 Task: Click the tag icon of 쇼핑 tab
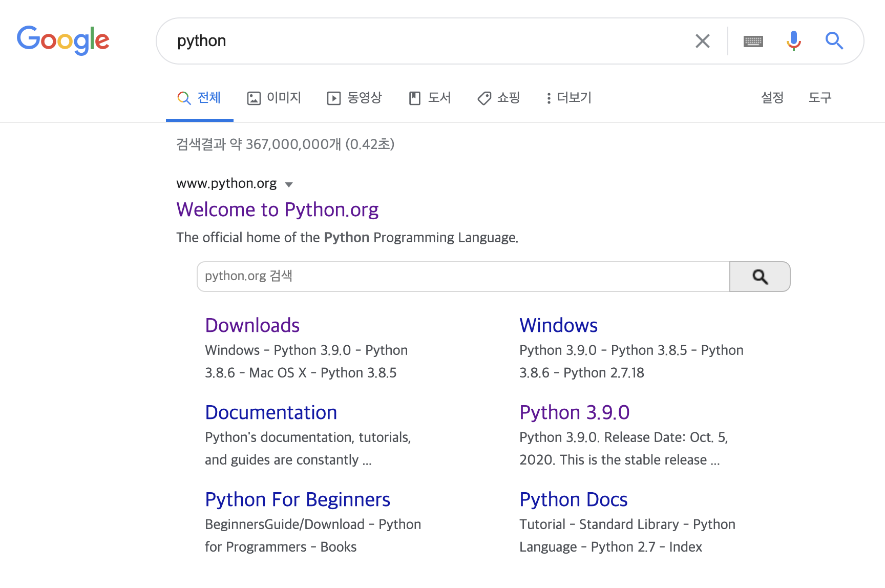484,98
